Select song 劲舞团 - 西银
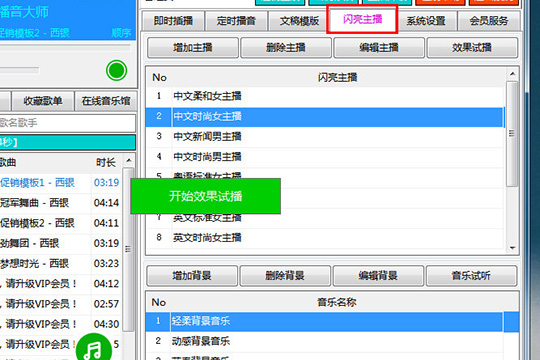540x360 pixels. point(61,243)
